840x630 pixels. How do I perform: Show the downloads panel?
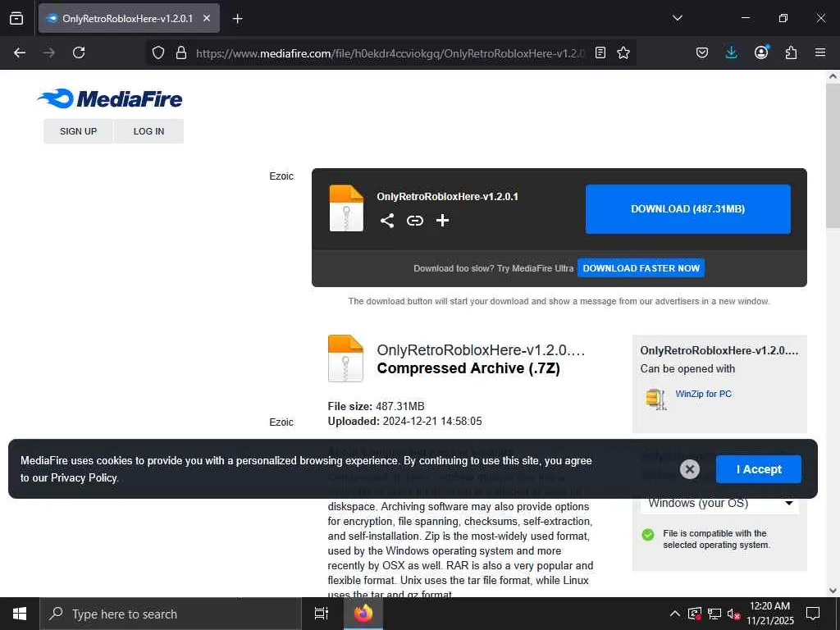click(731, 52)
